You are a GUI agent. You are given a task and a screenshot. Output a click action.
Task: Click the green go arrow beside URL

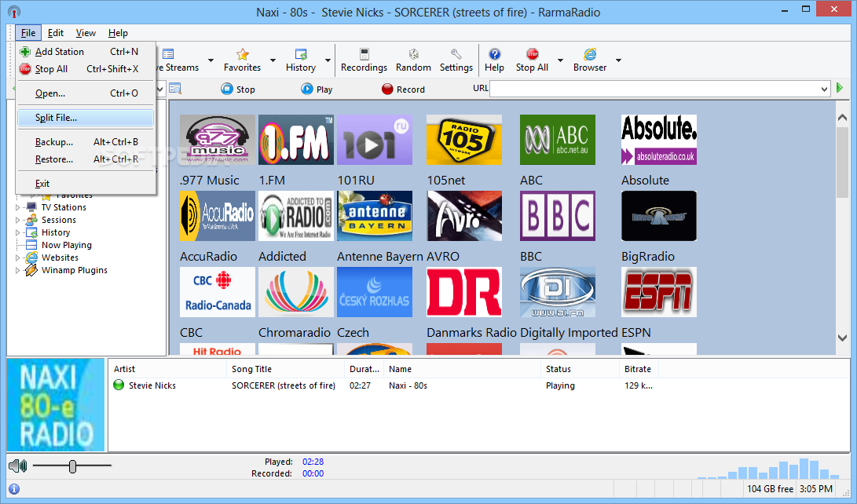click(840, 88)
